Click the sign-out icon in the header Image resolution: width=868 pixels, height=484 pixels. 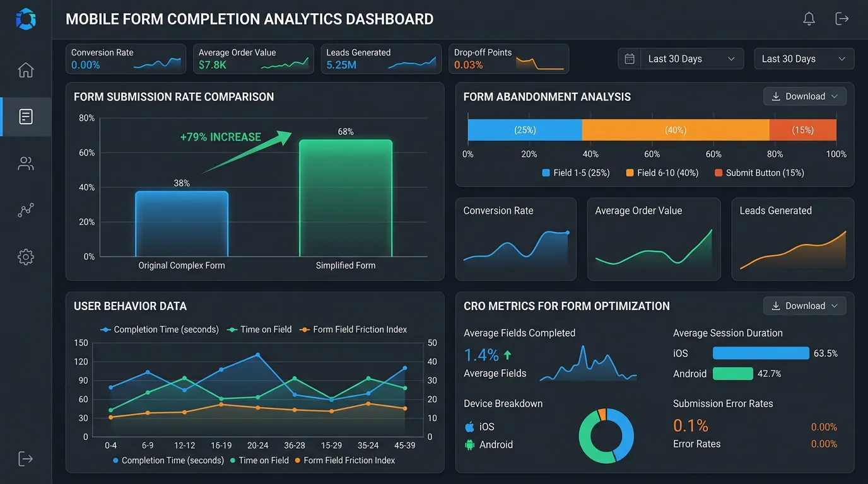pyautogui.click(x=842, y=19)
